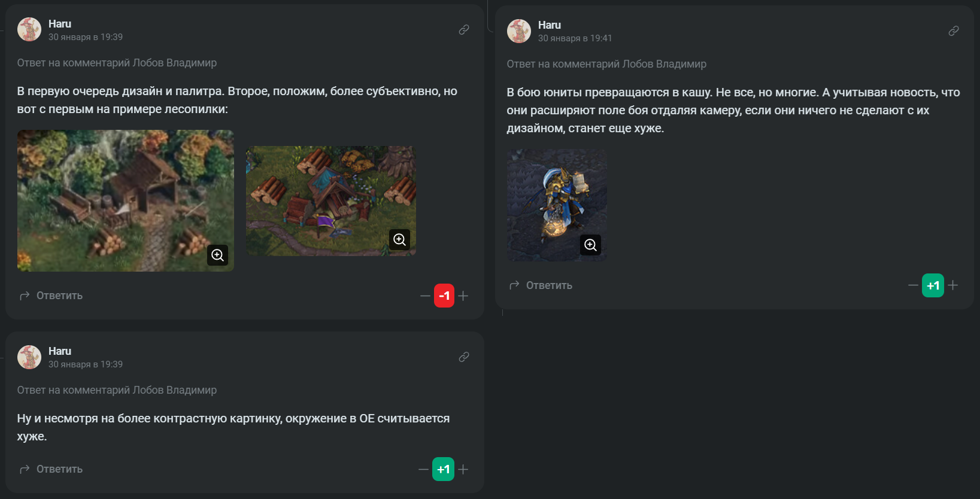This screenshot has width=980, height=499.
Task: Upvote plus on the 19:41 comment
Action: (953, 285)
